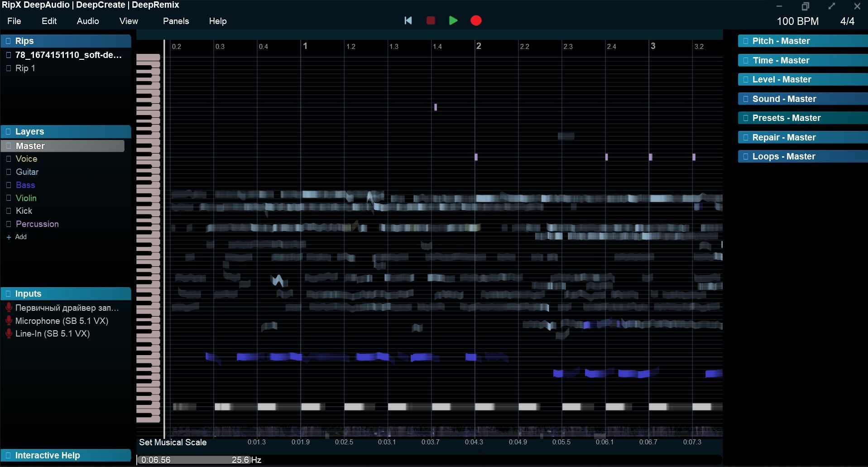Expand the Repair - Master panel
The height and width of the screenshot is (467, 868).
tap(803, 137)
